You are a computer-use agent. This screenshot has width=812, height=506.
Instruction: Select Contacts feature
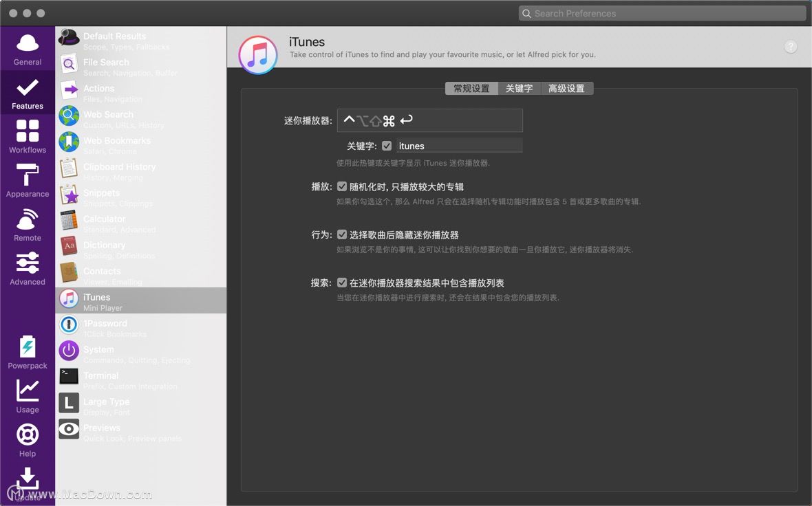point(141,275)
